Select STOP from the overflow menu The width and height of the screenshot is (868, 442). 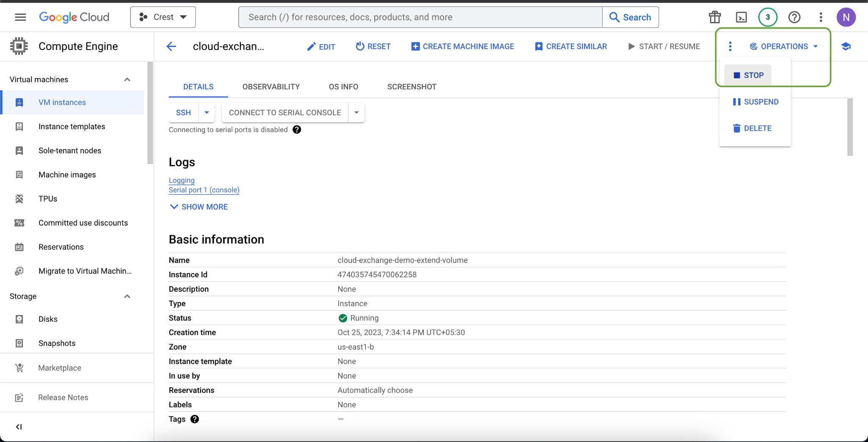click(x=748, y=75)
